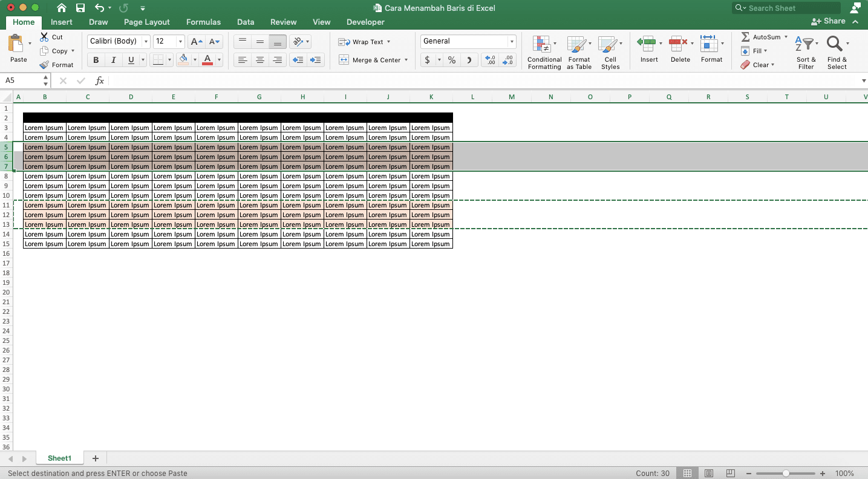
Task: Align text to middle of cell
Action: tap(260, 41)
